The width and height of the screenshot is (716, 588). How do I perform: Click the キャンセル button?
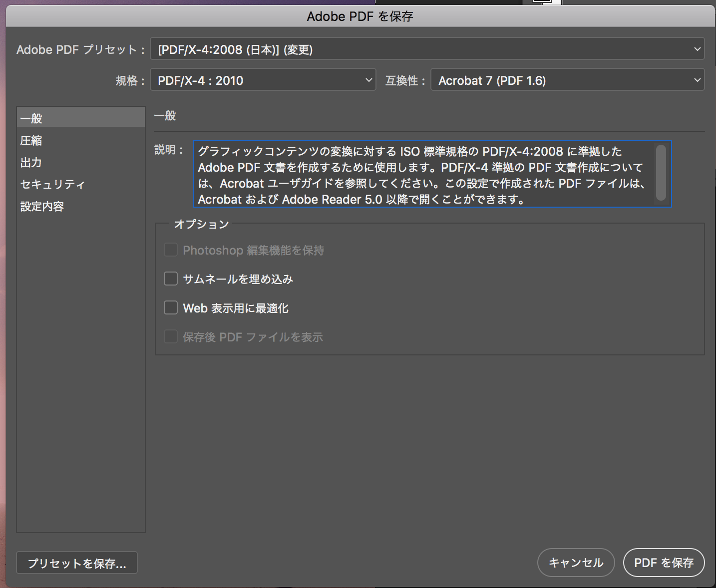pyautogui.click(x=576, y=563)
